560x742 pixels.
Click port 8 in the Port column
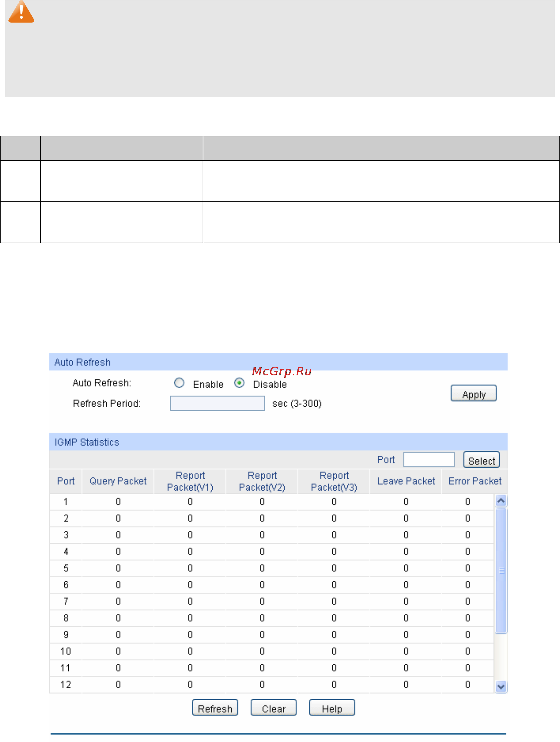tap(66, 618)
